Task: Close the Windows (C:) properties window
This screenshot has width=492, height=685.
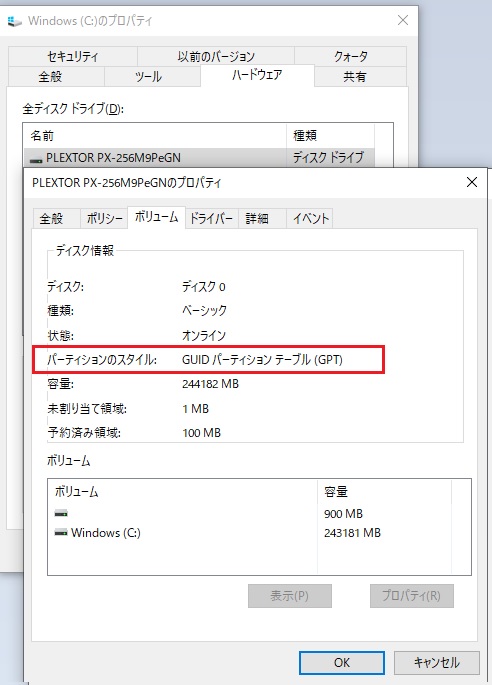Action: pyautogui.click(x=403, y=20)
